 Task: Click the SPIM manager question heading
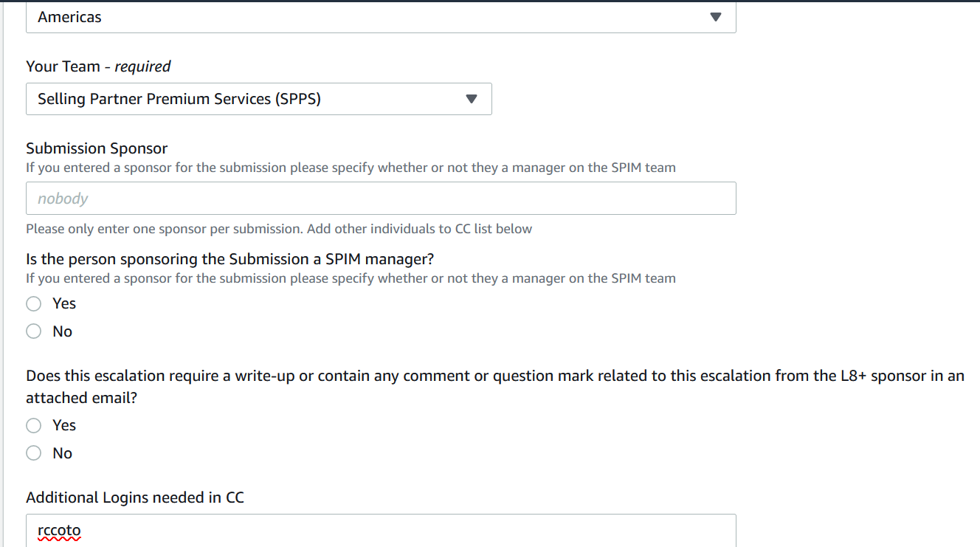click(230, 259)
